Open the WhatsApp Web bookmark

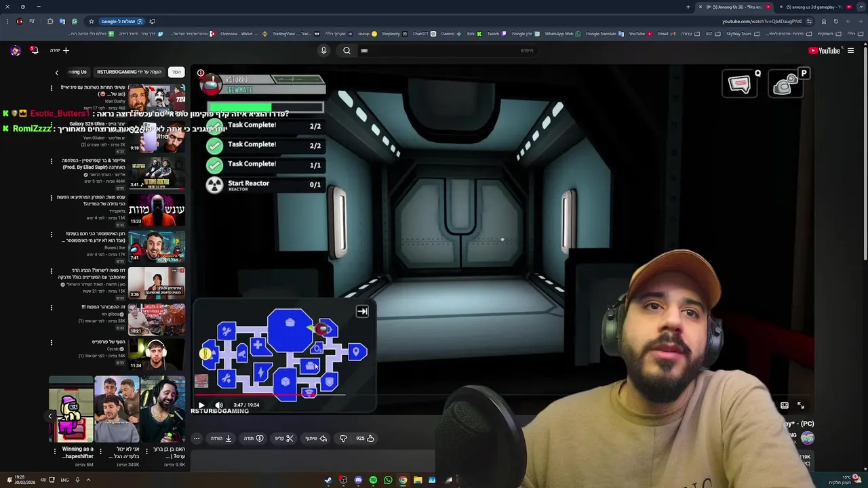561,33
